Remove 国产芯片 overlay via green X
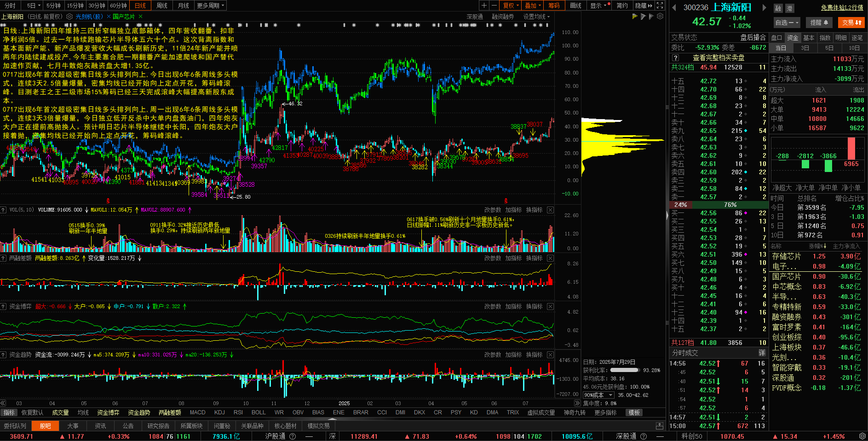868x441 pixels. (140, 17)
